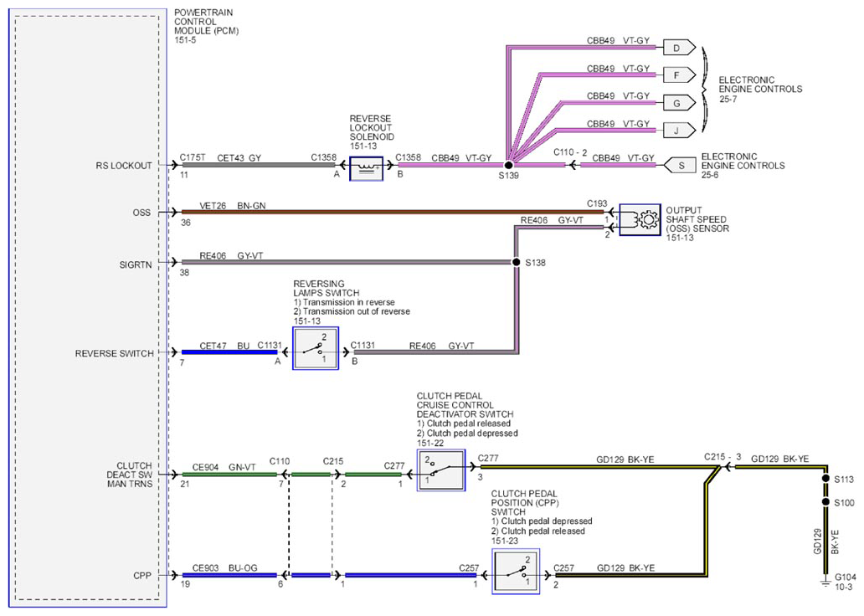Click page reference '151-23'

pyautogui.click(x=505, y=541)
